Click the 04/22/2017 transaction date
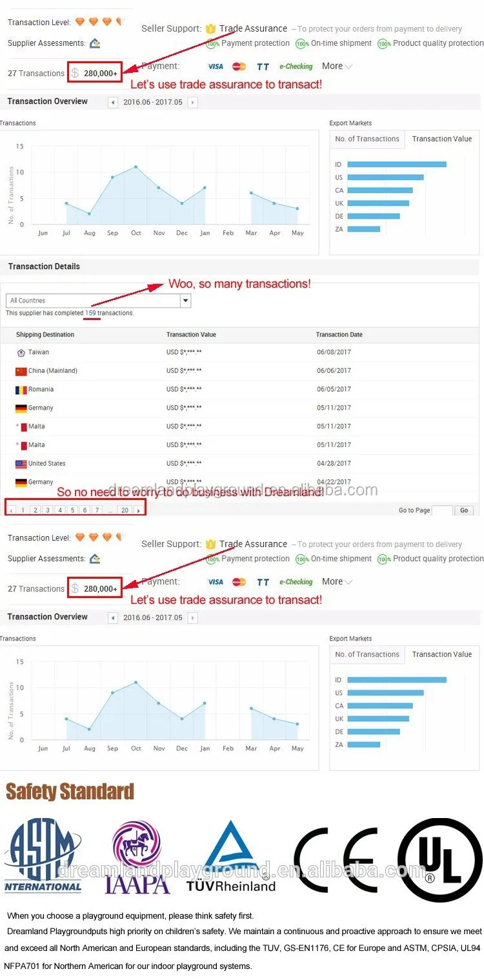The height and width of the screenshot is (980, 484). 334,482
